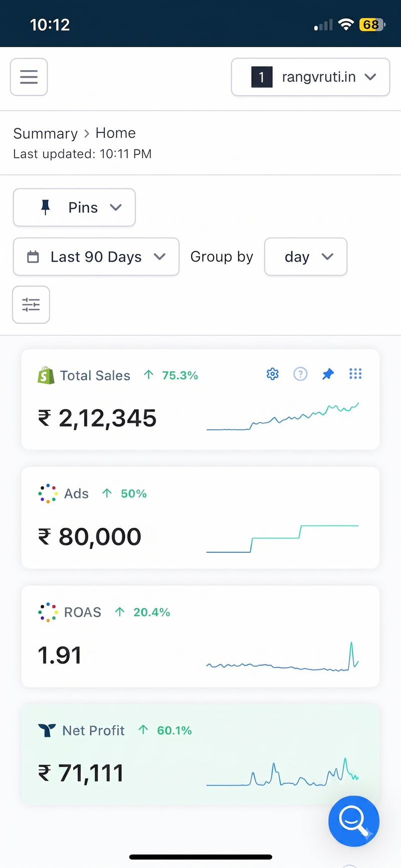
Task: Click the Net Profit ₹ 71,111 value
Action: pos(81,773)
